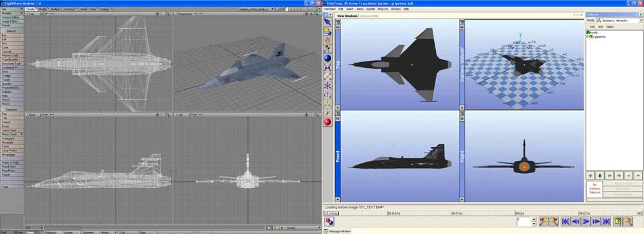This screenshot has width=644, height=234.
Task: Click the frame number input field
Action: [x=524, y=221]
